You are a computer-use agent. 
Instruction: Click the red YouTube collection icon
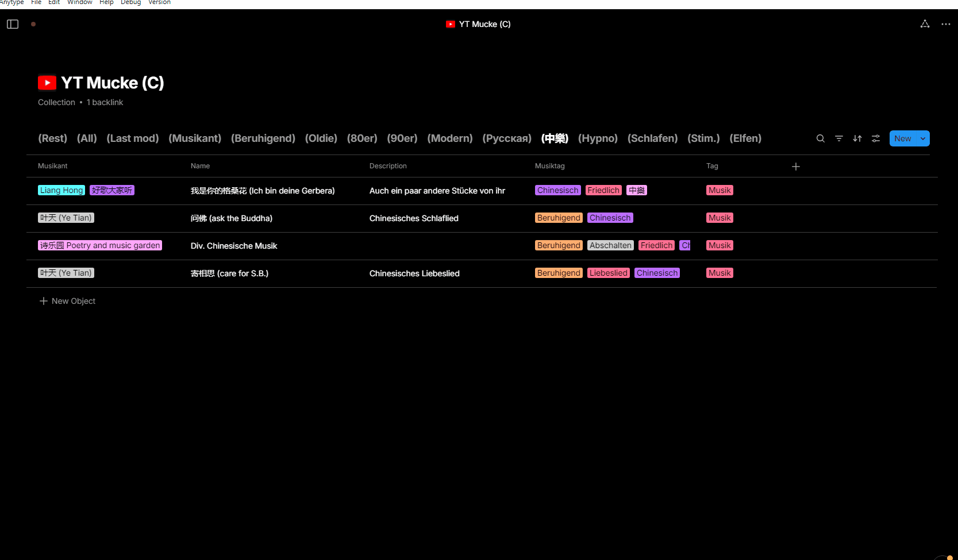coord(47,83)
